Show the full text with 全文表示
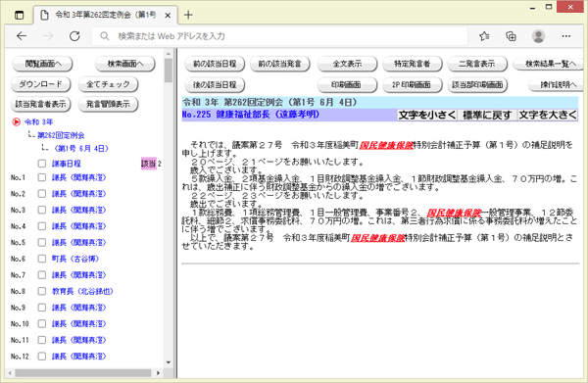 347,64
